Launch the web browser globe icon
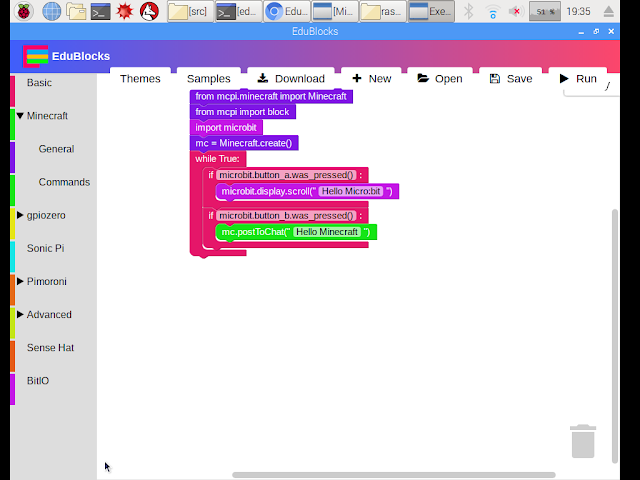 [x=51, y=11]
